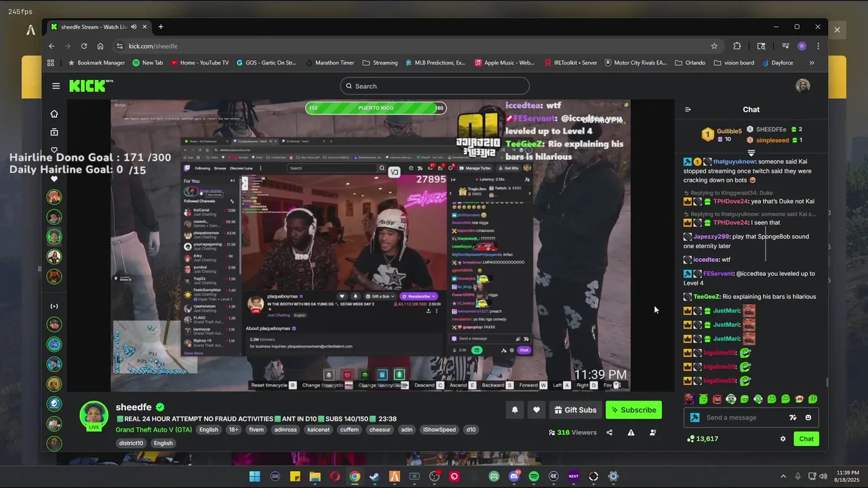Click the district10 tag
The image size is (868, 488).
[132, 443]
